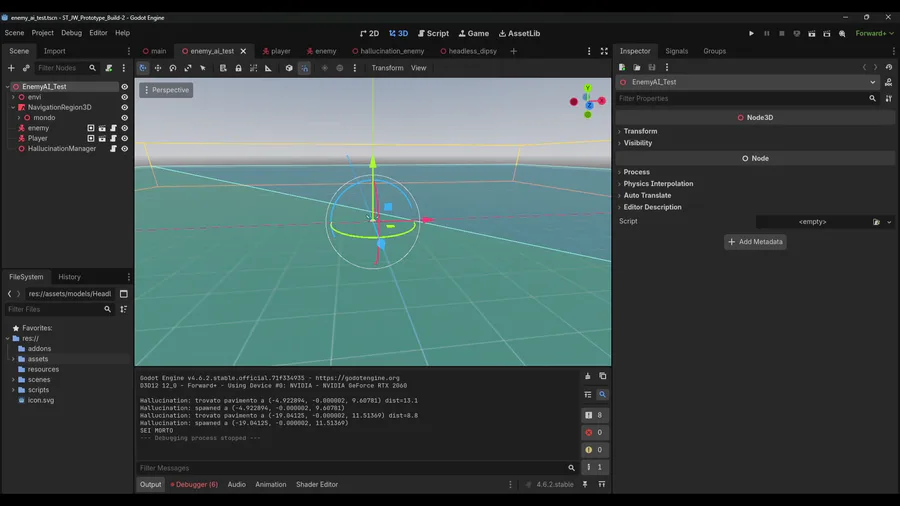Open the script attached to HallucinationManager
The image size is (900, 506).
point(113,149)
